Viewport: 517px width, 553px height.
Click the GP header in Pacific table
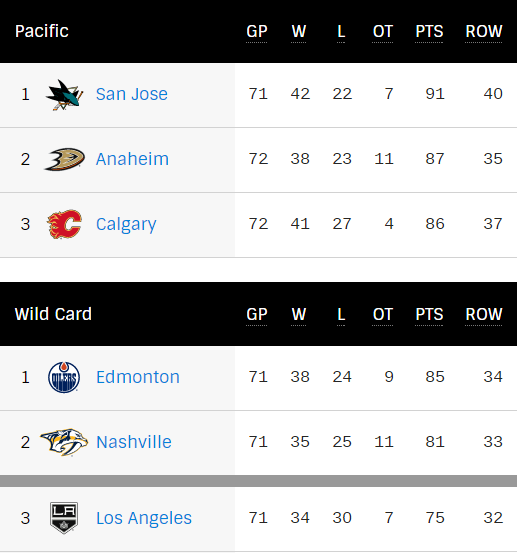pyautogui.click(x=257, y=32)
